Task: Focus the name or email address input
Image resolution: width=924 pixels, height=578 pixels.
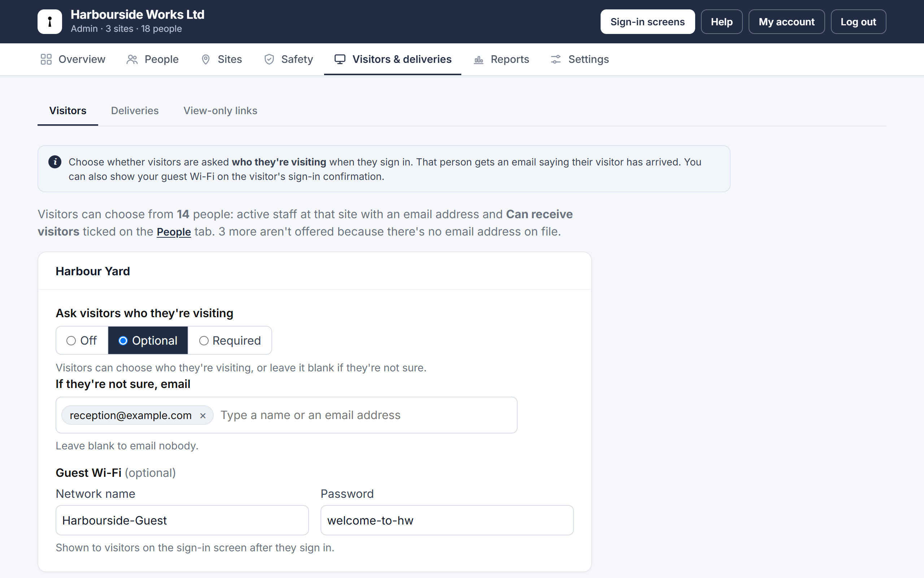Action: click(366, 415)
